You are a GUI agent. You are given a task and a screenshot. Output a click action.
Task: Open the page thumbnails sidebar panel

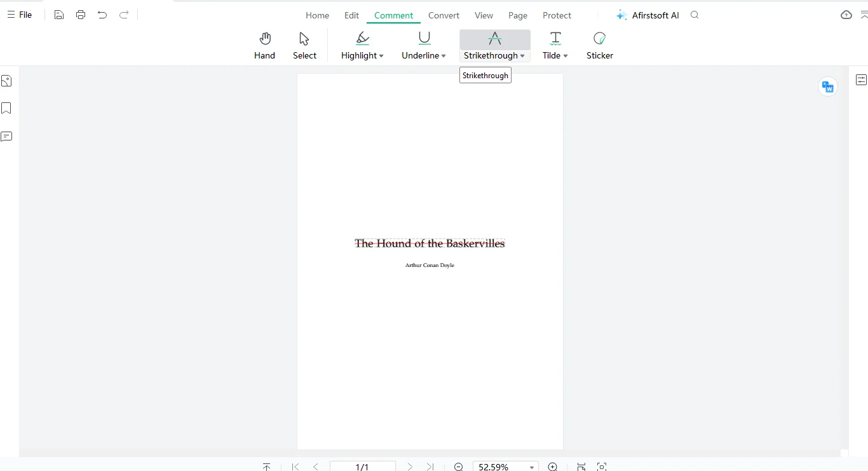[6, 81]
